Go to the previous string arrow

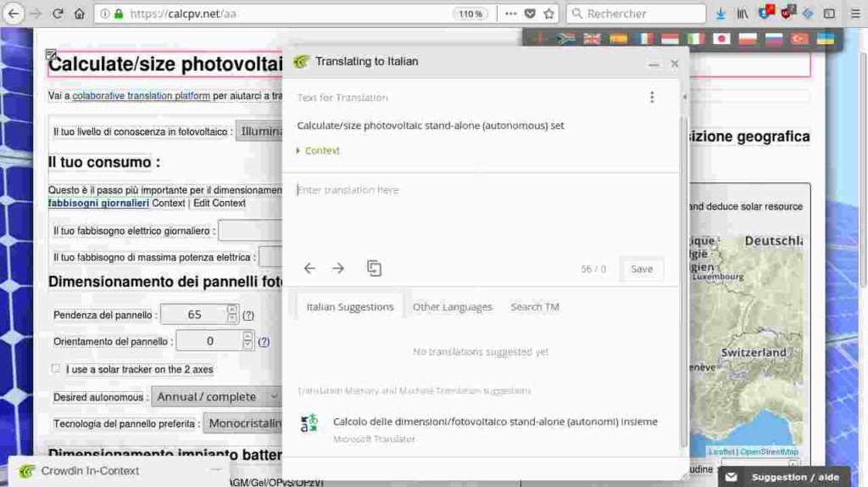[309, 268]
